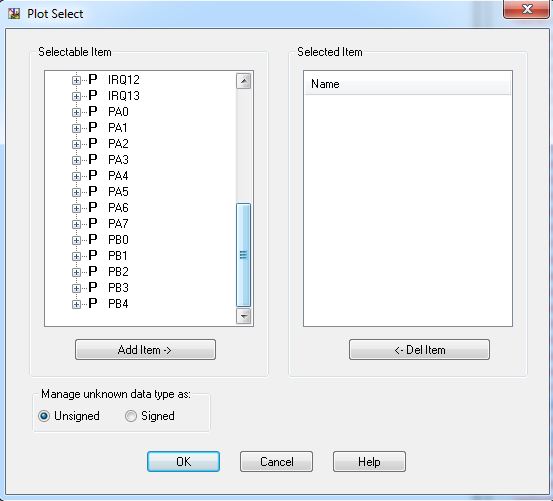Expand the PA5 tree node
Image resolution: width=553 pixels, height=501 pixels.
click(x=76, y=193)
